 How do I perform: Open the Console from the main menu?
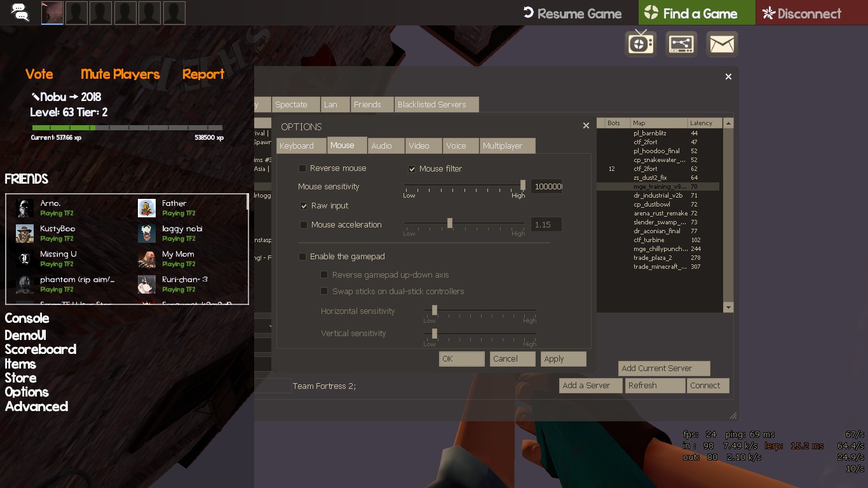[27, 318]
